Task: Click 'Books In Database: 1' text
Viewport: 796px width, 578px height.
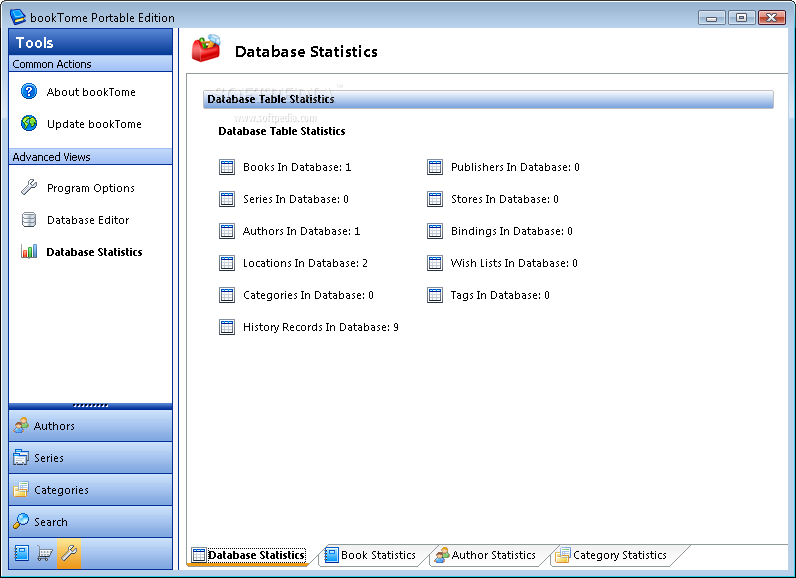Action: pos(297,167)
